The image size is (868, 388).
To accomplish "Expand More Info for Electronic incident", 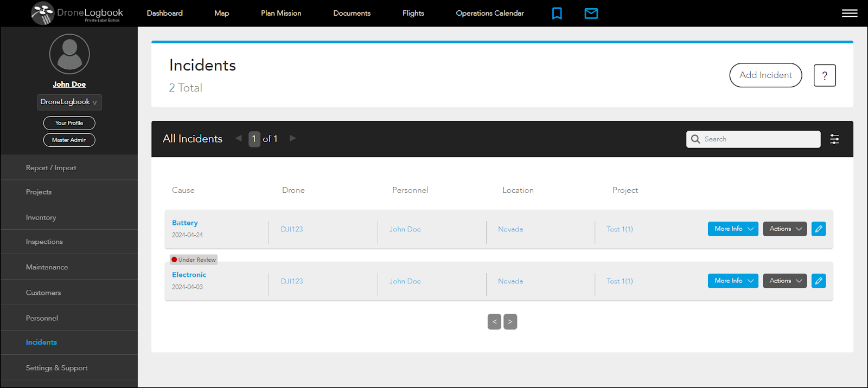I will pyautogui.click(x=733, y=281).
